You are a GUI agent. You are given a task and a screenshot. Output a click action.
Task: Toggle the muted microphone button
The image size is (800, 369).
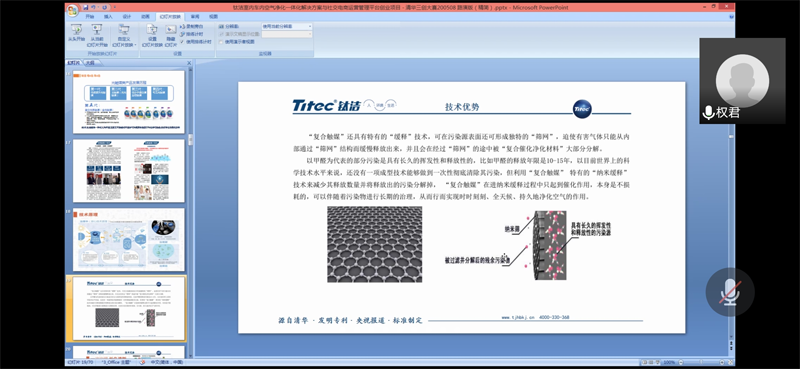(730, 292)
